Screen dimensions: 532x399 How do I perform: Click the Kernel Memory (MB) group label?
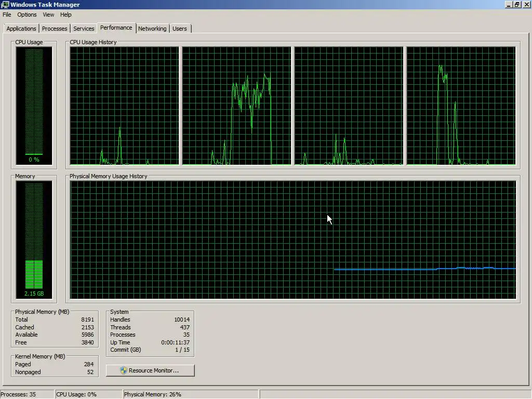(40, 356)
